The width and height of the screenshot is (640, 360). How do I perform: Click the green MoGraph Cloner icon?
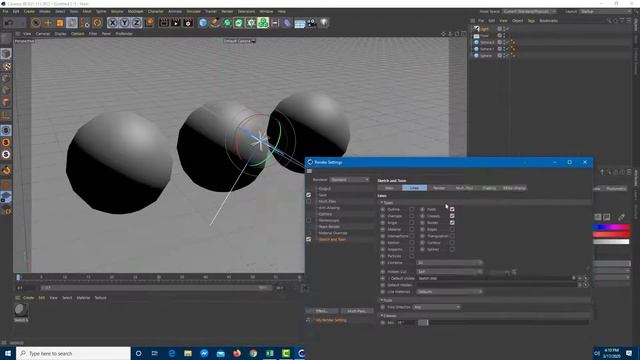coord(263,23)
